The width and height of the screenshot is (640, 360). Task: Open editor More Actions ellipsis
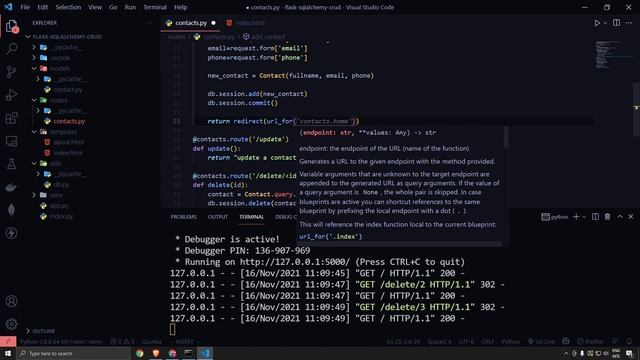[629, 23]
